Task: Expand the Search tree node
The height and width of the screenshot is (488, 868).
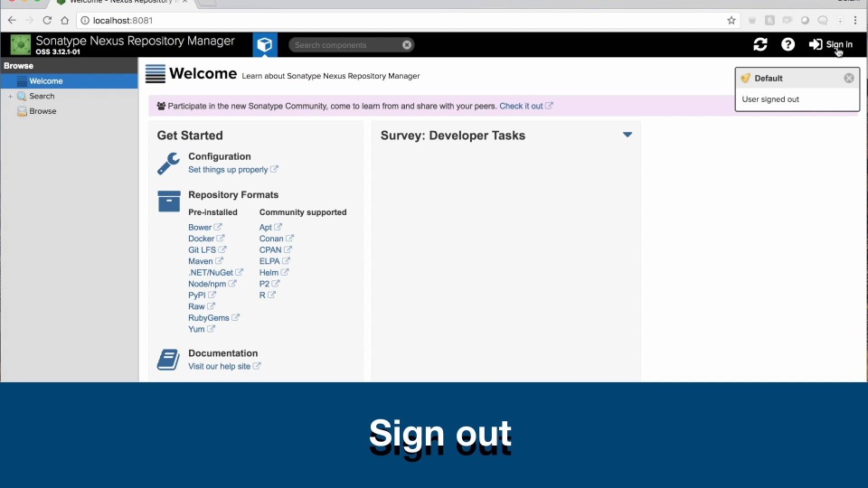Action: coord(10,97)
